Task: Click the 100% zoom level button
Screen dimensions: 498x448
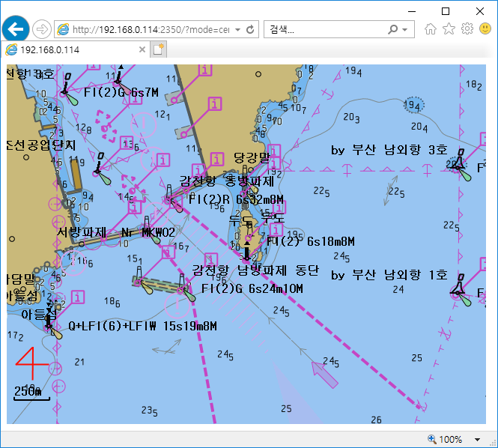Action: [x=449, y=439]
